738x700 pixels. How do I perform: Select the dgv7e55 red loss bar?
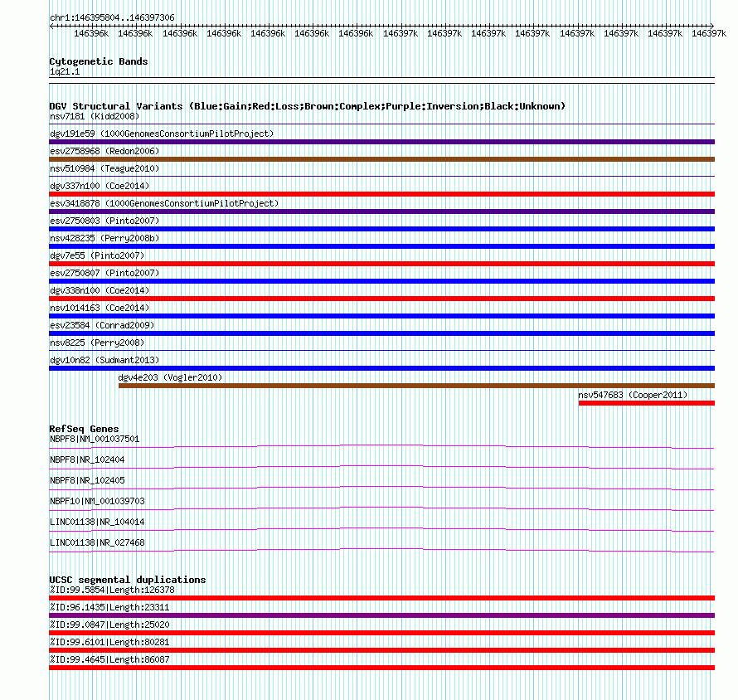381,264
